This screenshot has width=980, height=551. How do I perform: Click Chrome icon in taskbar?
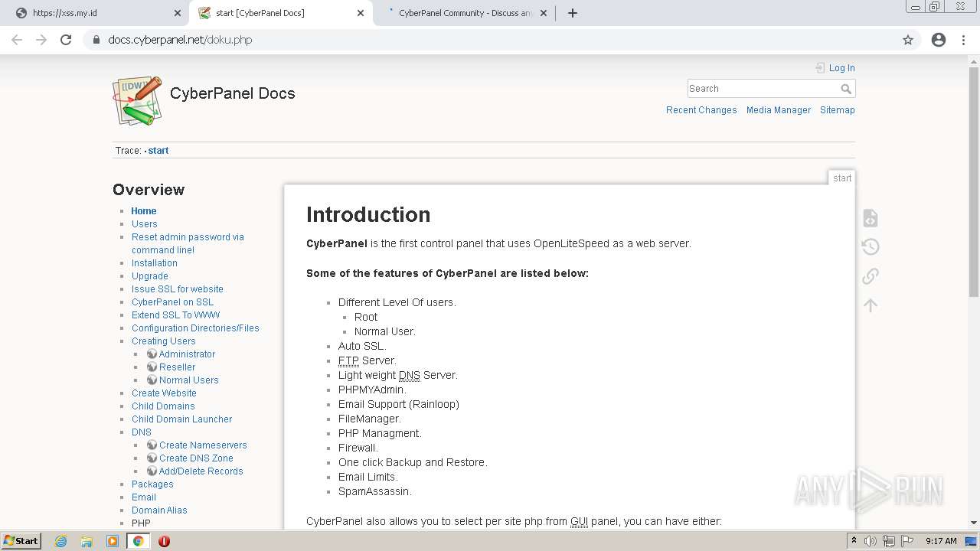click(138, 541)
